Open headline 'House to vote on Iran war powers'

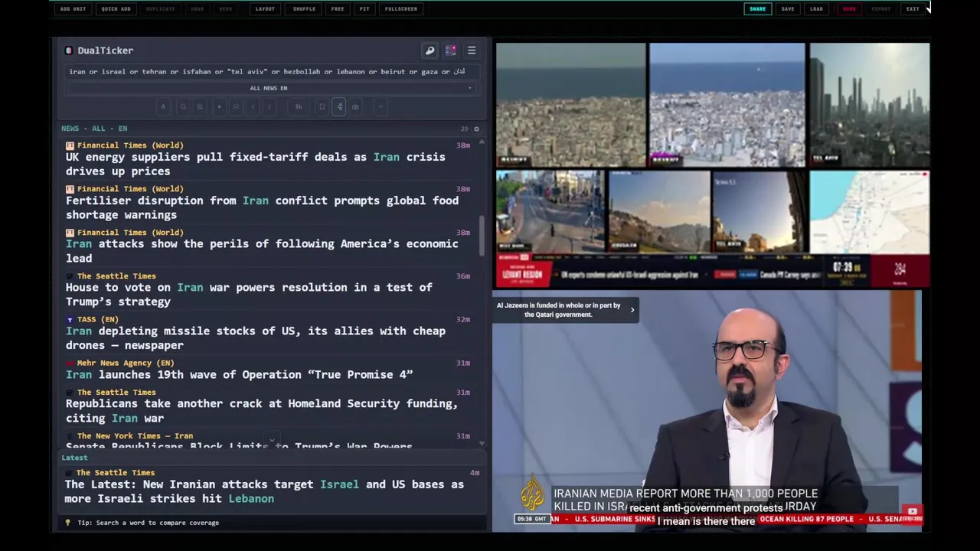tap(249, 295)
